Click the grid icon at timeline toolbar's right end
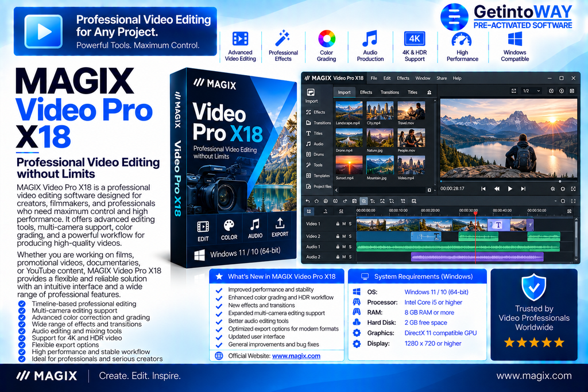The width and height of the screenshot is (588, 392). coord(573,201)
